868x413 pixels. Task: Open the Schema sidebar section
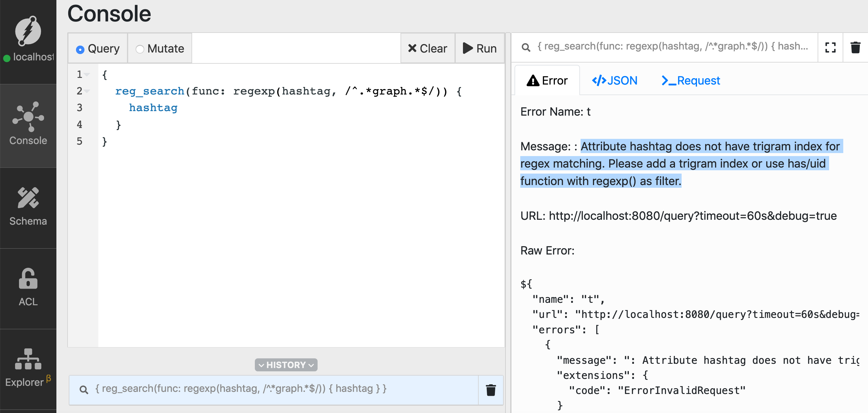coord(28,207)
